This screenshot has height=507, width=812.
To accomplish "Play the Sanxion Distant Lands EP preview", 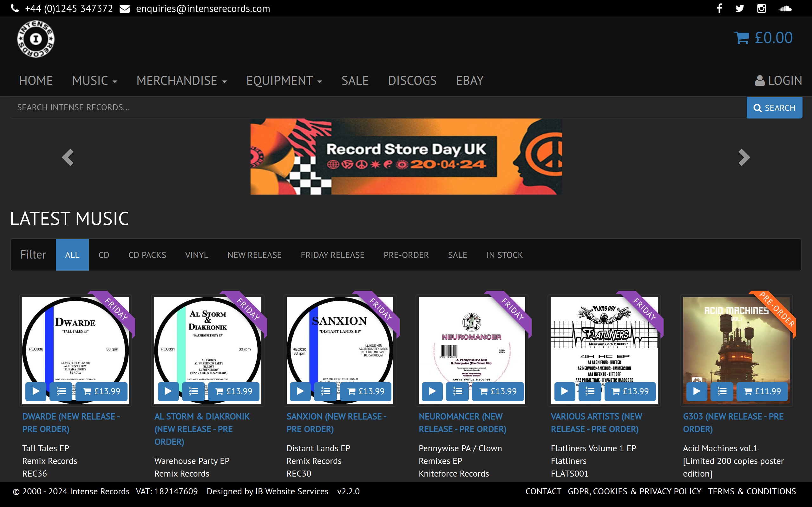I will [300, 391].
